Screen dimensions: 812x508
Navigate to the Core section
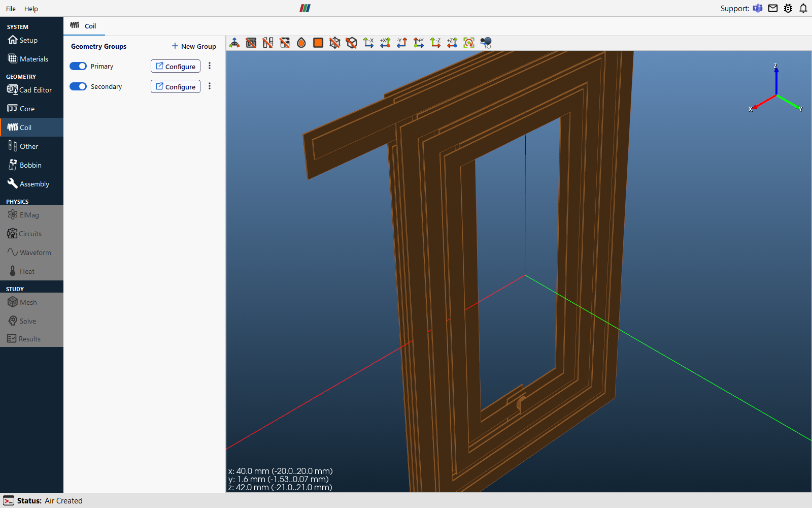click(31, 109)
